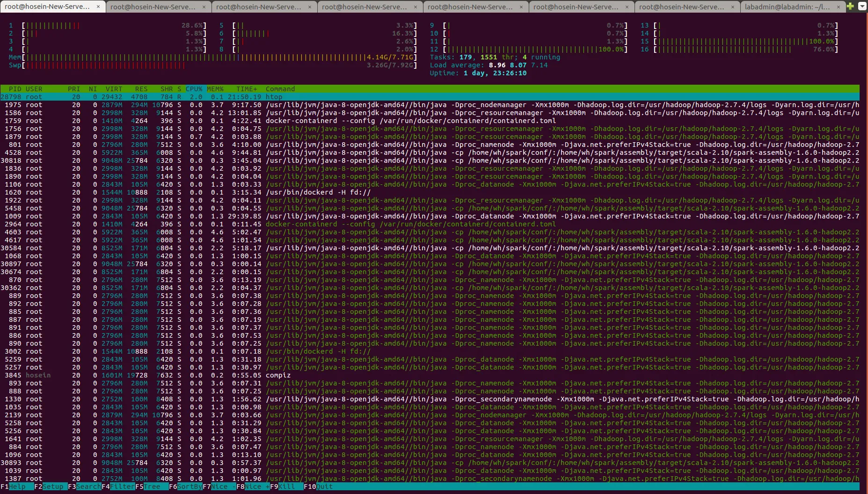Screen dimensions: 868x494
Task: Select dockerd process row PID 1620
Action: [x=430, y=192]
